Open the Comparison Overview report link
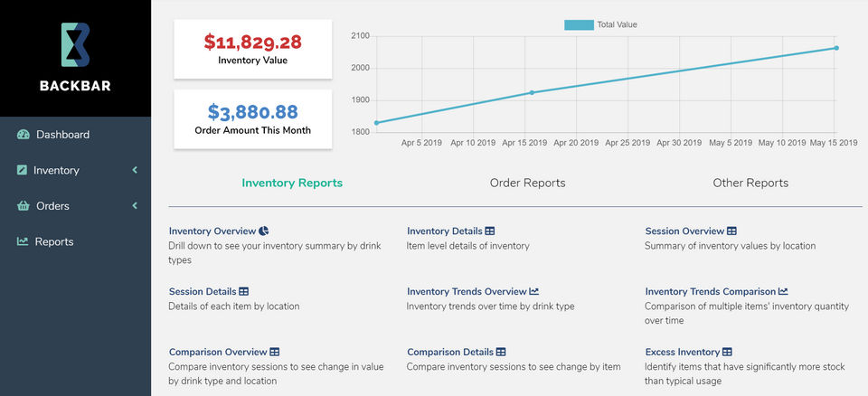The image size is (868, 396). 217,352
